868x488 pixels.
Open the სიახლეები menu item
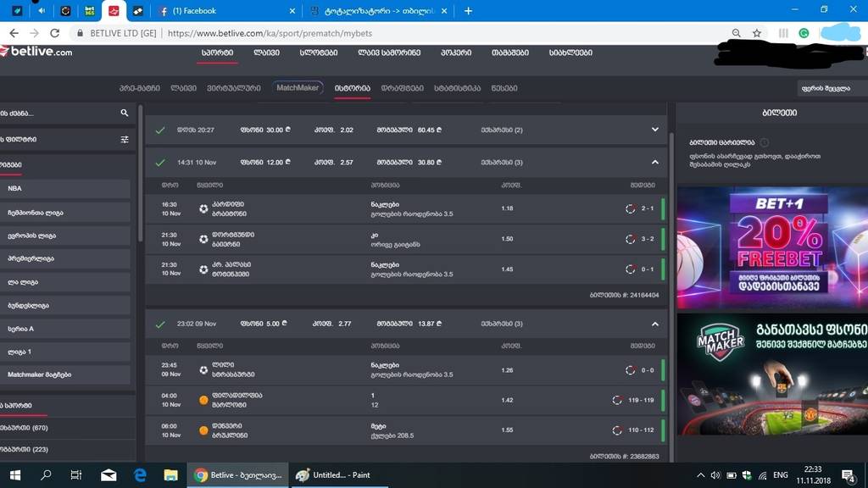coord(570,53)
